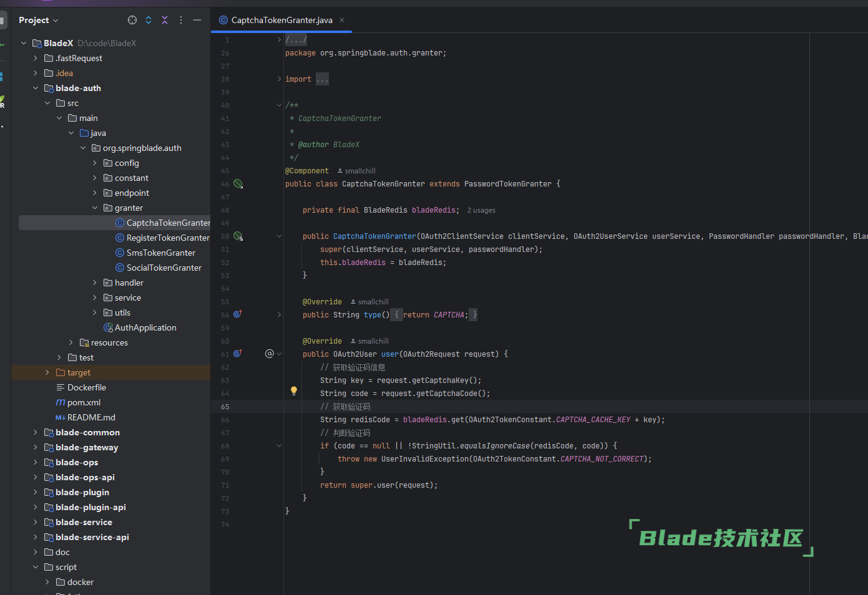Open RegisterTokenGranter class in tree
868x595 pixels.
(x=162, y=238)
